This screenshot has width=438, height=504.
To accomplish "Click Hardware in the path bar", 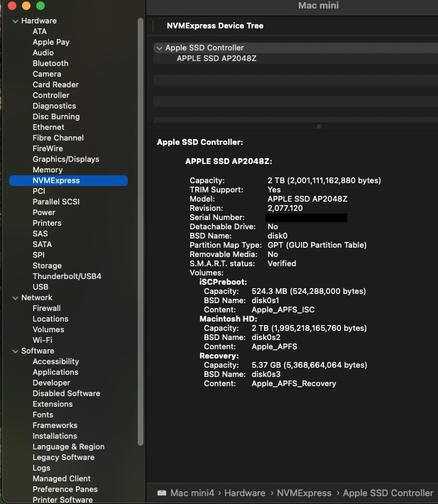I will [x=244, y=493].
